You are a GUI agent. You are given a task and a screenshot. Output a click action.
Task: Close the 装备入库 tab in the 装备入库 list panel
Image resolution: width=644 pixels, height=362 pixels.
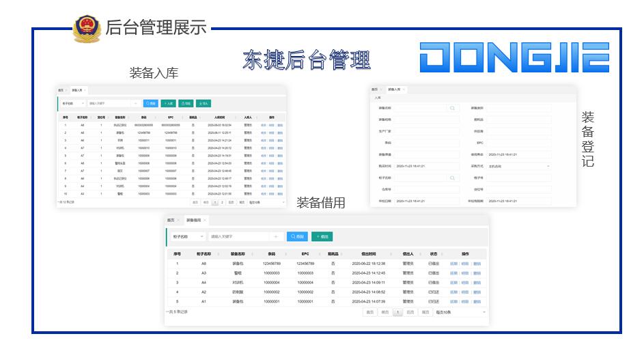pyautogui.click(x=85, y=90)
